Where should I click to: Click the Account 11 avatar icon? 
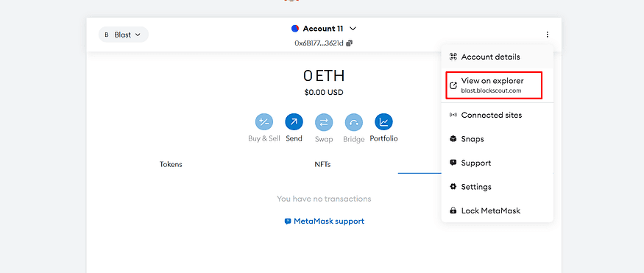295,29
